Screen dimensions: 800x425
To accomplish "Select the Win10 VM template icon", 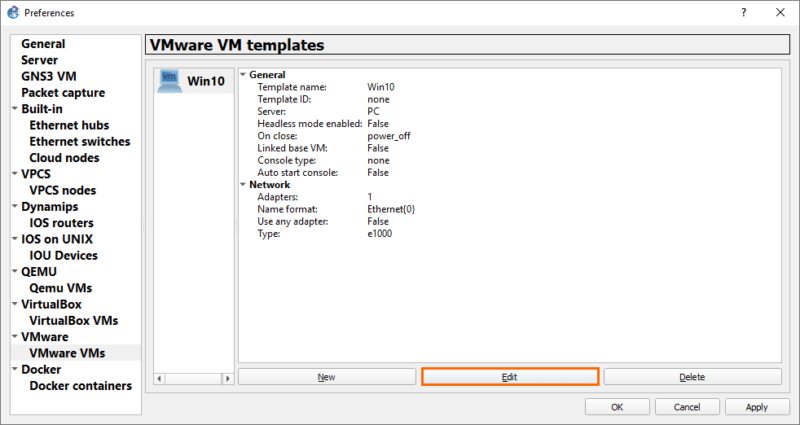I will click(169, 81).
